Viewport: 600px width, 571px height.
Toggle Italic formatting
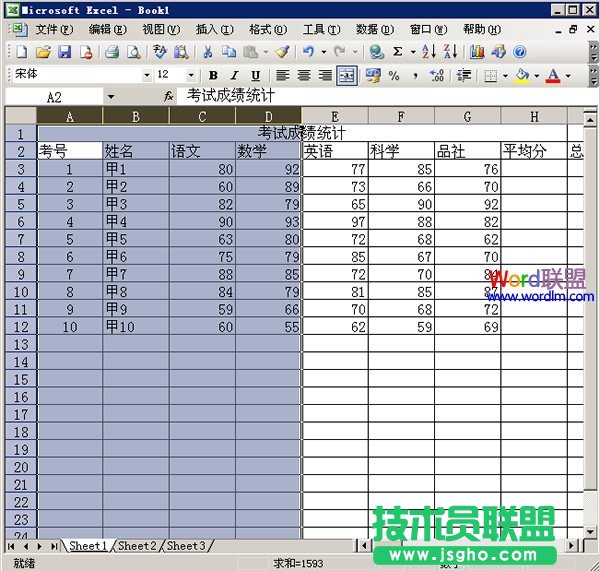pyautogui.click(x=234, y=75)
